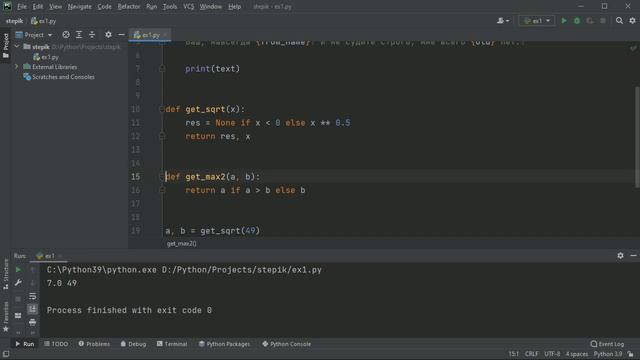Open the File menu
This screenshot has height=360, width=640.
[x=22, y=7]
